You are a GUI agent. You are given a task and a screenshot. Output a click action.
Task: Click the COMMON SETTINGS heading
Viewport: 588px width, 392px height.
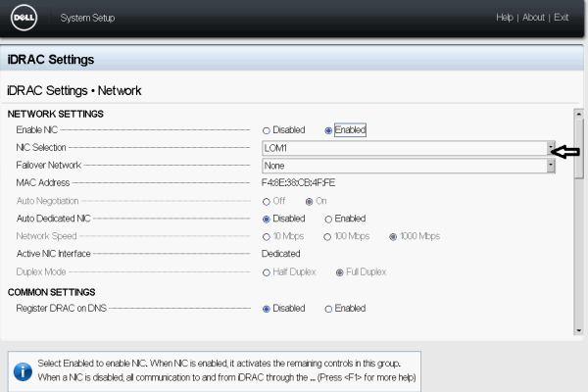(x=51, y=292)
